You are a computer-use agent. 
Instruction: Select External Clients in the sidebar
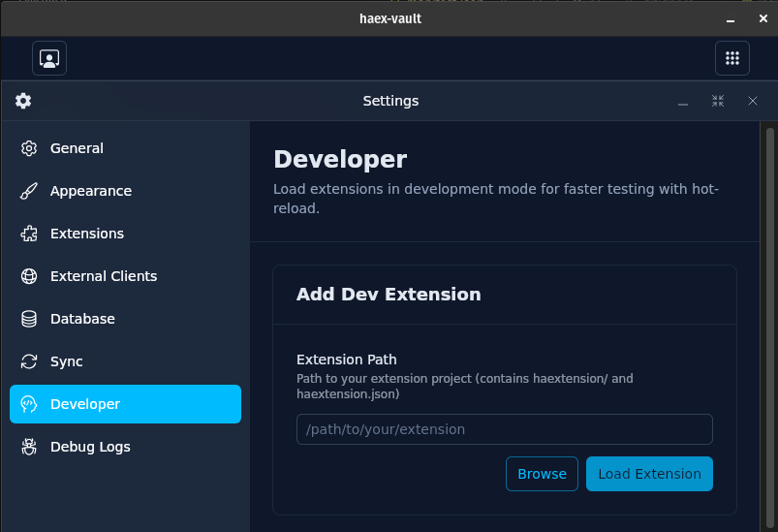click(x=126, y=276)
